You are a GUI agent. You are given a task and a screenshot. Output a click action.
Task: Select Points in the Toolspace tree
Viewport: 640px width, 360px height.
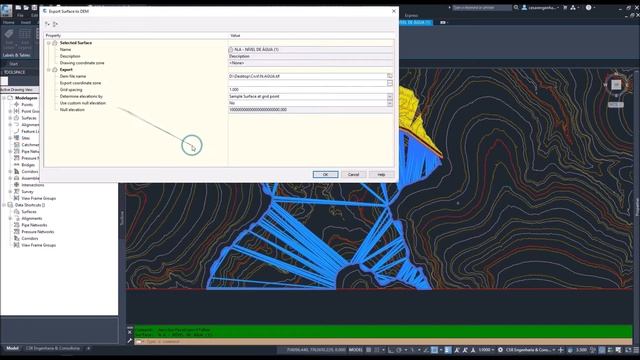tap(27, 104)
